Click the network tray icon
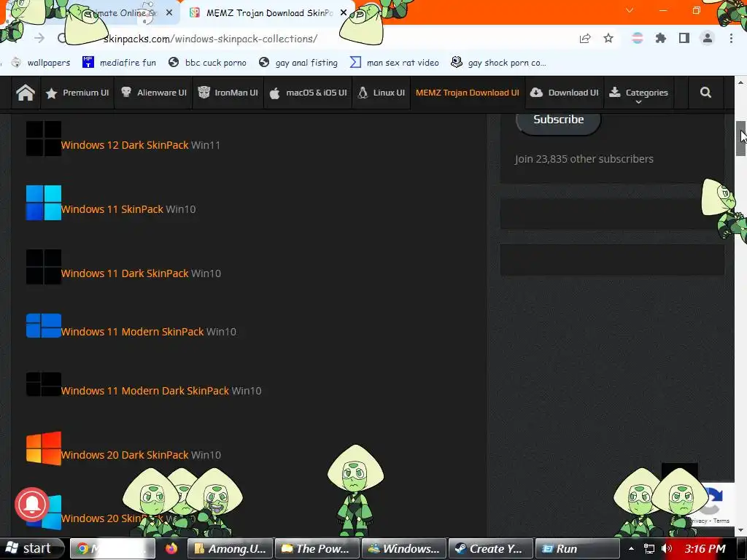 point(649,548)
